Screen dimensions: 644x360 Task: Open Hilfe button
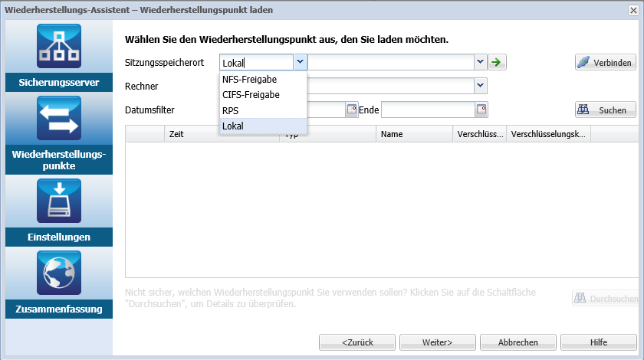(599, 342)
